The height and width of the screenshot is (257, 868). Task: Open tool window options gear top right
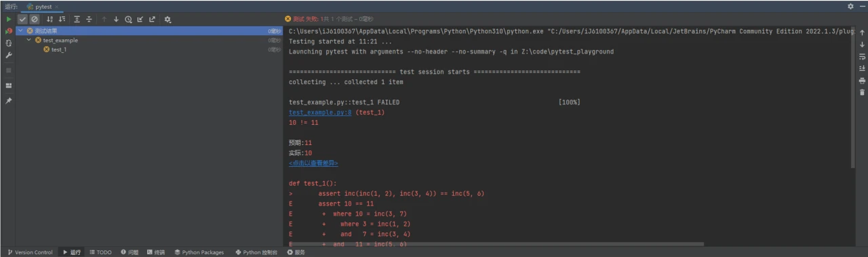click(x=850, y=6)
